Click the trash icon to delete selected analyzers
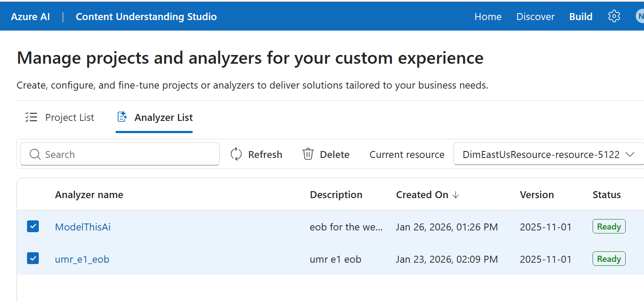 [308, 154]
